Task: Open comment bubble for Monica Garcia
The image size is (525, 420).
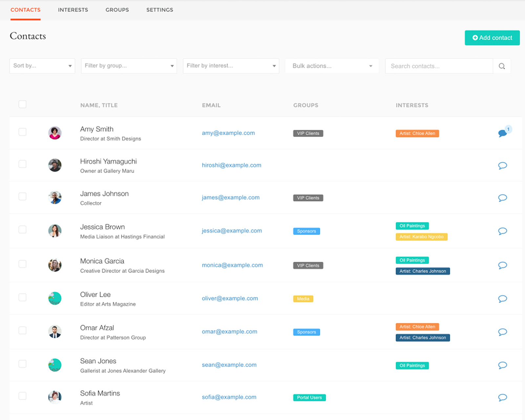Action: (x=502, y=265)
